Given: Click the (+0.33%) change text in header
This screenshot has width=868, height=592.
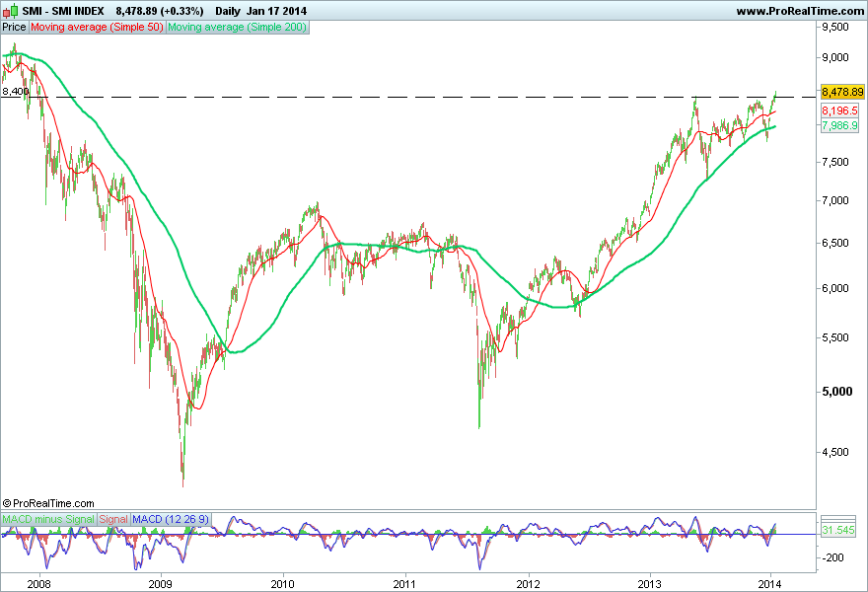Looking at the screenshot, I should click(x=182, y=11).
